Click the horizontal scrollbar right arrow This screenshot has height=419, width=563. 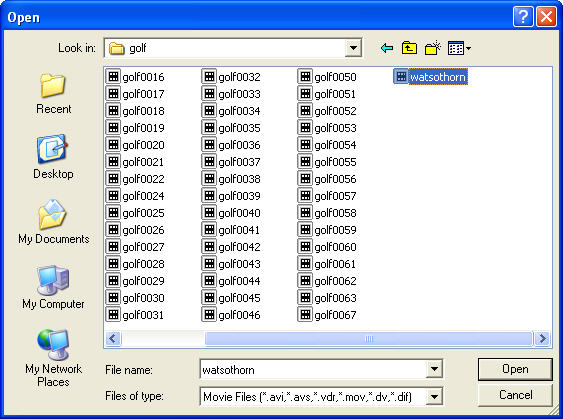click(542, 339)
